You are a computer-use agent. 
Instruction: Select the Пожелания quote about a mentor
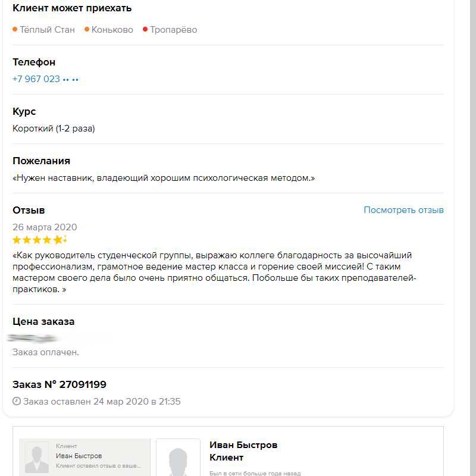tap(164, 177)
